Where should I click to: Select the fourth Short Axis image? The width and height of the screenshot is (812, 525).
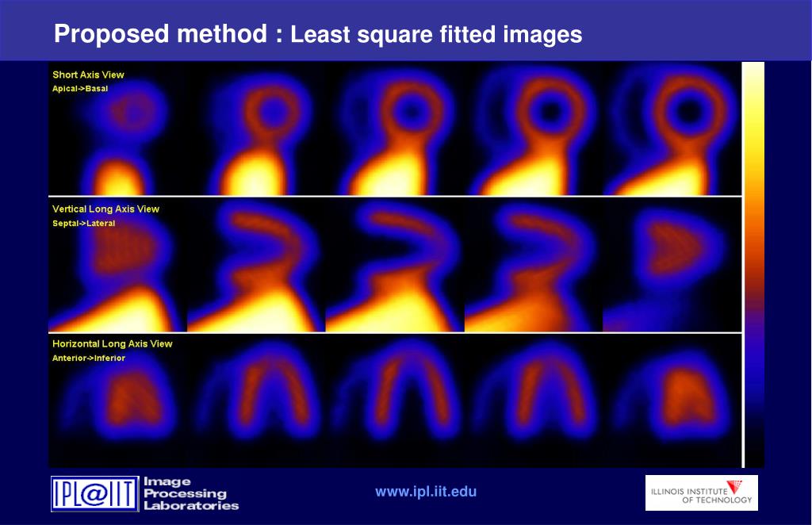pyautogui.click(x=534, y=129)
